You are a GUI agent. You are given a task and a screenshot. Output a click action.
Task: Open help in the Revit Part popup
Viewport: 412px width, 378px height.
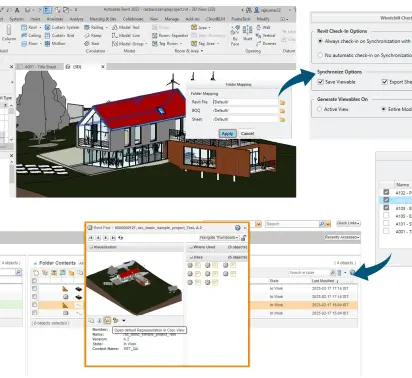point(238,228)
